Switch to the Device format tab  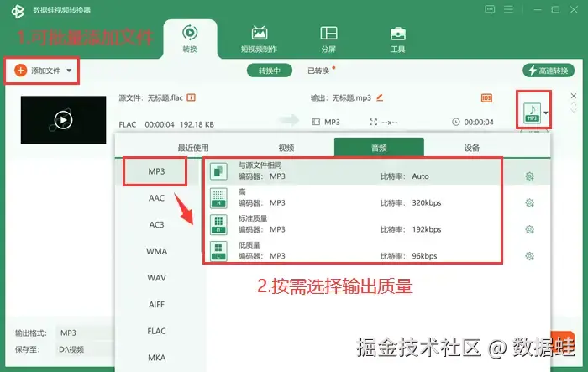click(472, 148)
